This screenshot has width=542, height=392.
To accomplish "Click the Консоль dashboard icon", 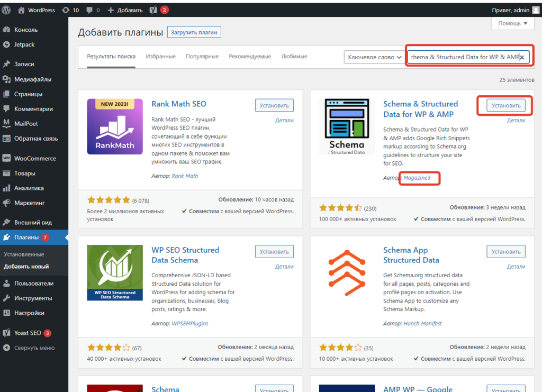I will point(6,30).
